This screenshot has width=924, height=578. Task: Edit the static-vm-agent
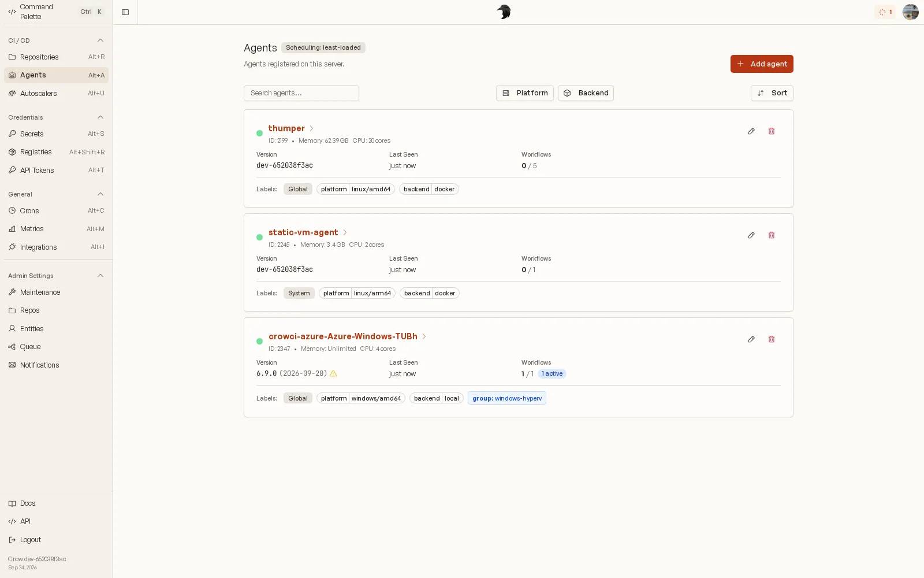(751, 235)
